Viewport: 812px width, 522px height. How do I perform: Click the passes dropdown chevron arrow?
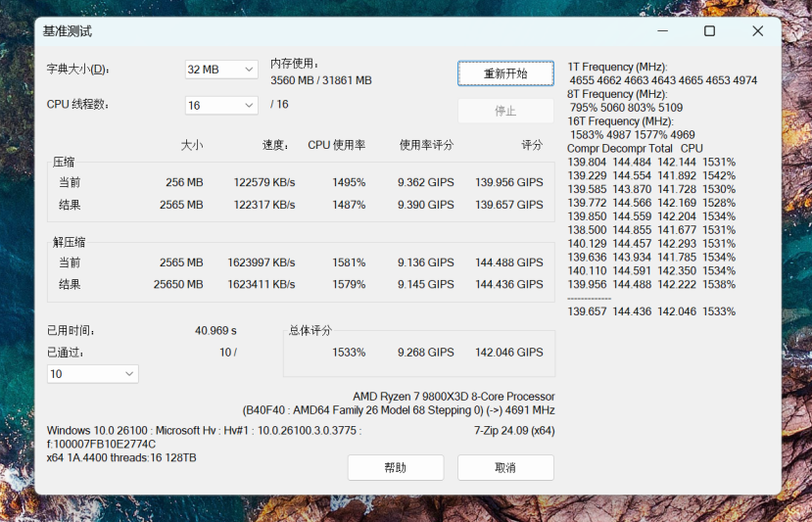pyautogui.click(x=129, y=374)
